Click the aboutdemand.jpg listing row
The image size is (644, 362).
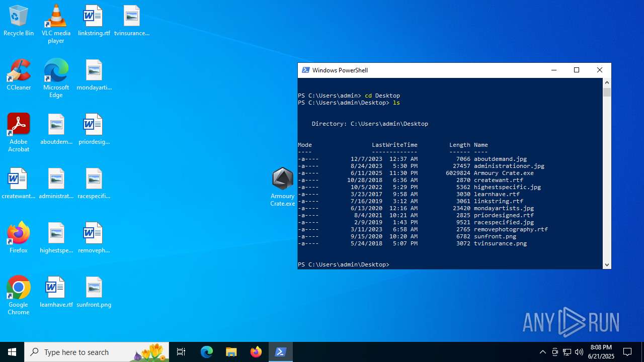pos(412,159)
